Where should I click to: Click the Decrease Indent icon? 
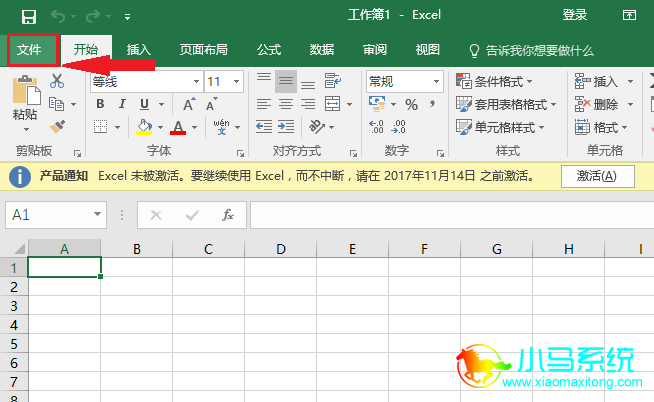(264, 126)
